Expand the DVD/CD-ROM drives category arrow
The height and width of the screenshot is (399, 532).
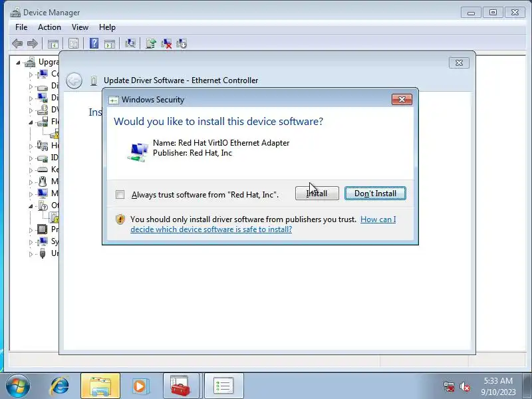tap(31, 110)
